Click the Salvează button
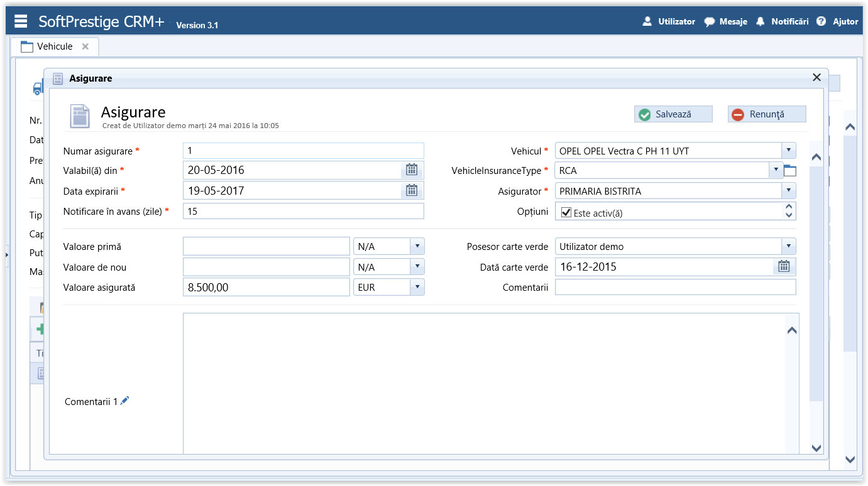The height and width of the screenshot is (486, 868). pos(673,114)
